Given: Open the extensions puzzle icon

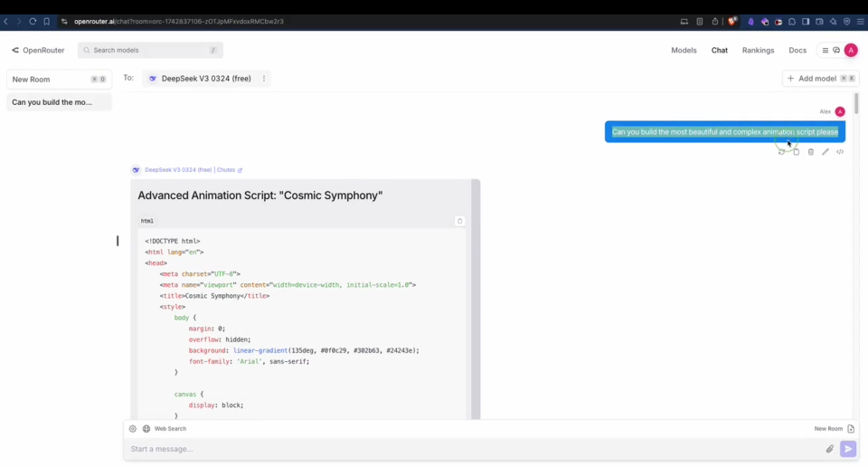Looking at the screenshot, I should point(792,22).
